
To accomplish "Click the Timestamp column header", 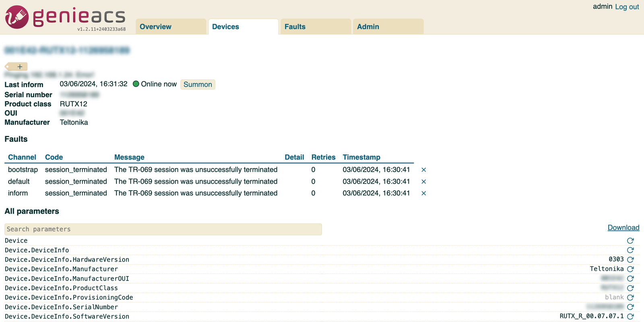I will click(x=361, y=157).
